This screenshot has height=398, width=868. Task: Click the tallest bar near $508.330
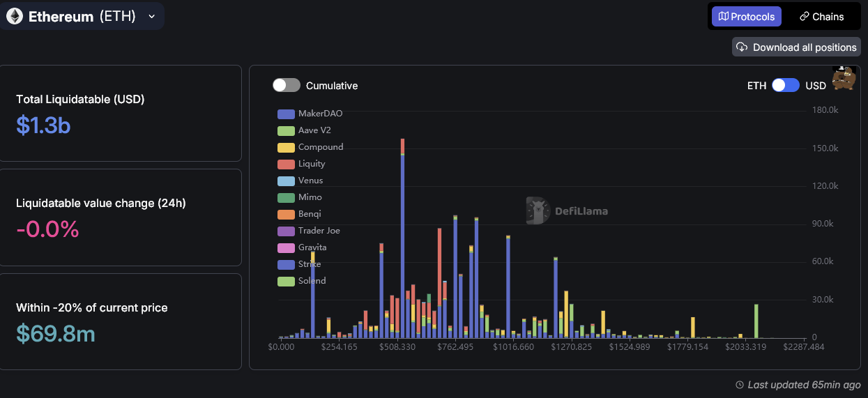[403, 238]
